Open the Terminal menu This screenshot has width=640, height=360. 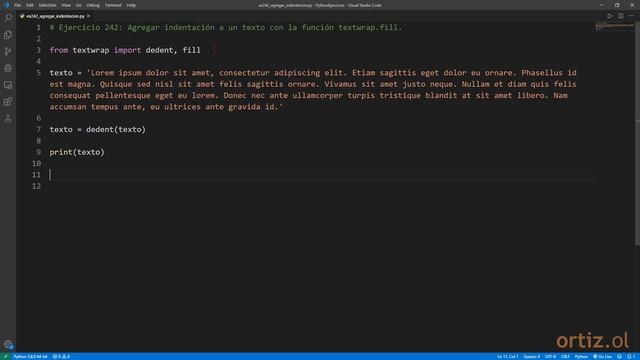113,5
